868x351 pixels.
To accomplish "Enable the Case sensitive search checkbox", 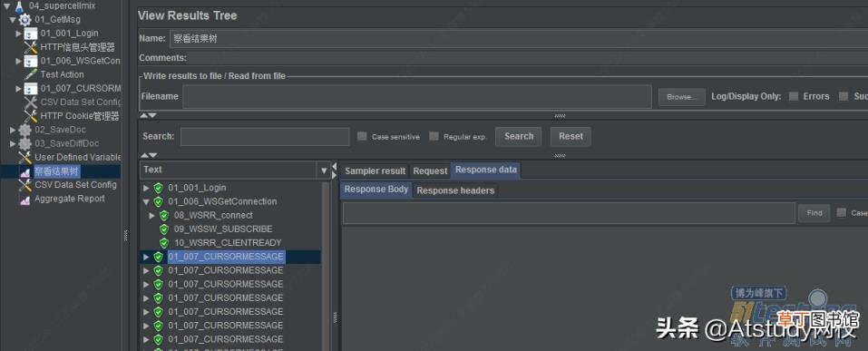I will click(x=362, y=136).
